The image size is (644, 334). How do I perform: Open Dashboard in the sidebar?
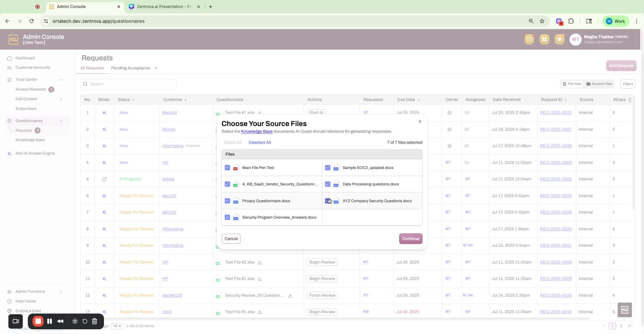coord(25,58)
